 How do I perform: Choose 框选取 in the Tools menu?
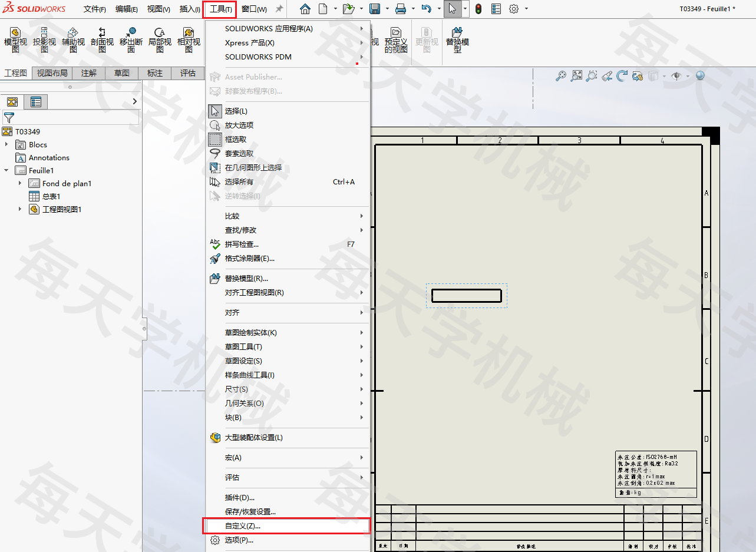tap(287, 139)
